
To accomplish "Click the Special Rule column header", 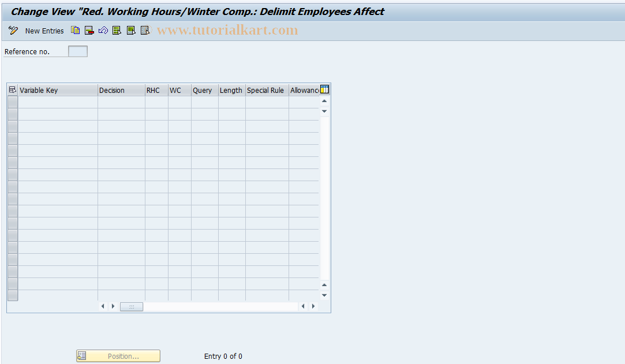I will point(267,90).
